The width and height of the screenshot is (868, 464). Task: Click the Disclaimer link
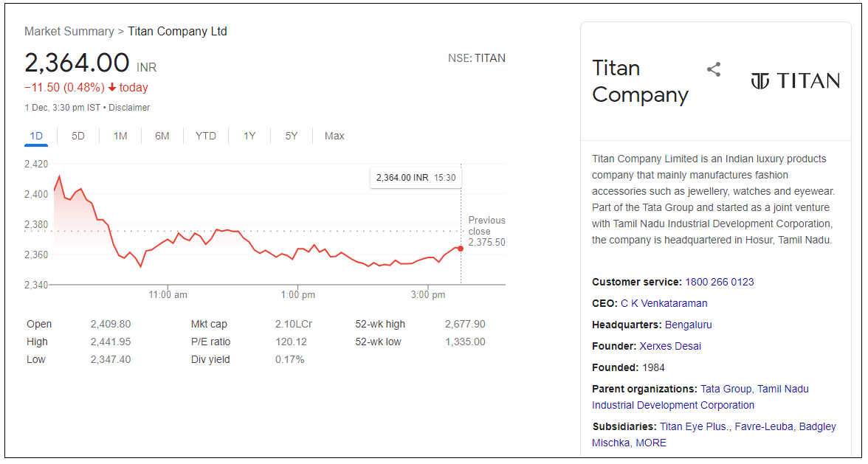[129, 108]
